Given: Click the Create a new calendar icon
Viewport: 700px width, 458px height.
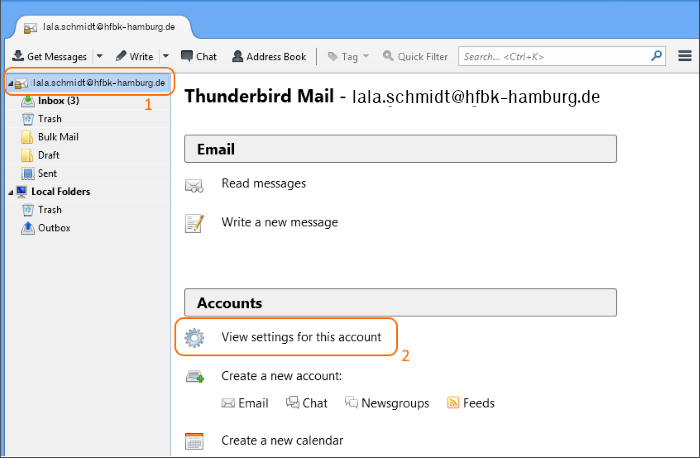Looking at the screenshot, I should pos(194,441).
